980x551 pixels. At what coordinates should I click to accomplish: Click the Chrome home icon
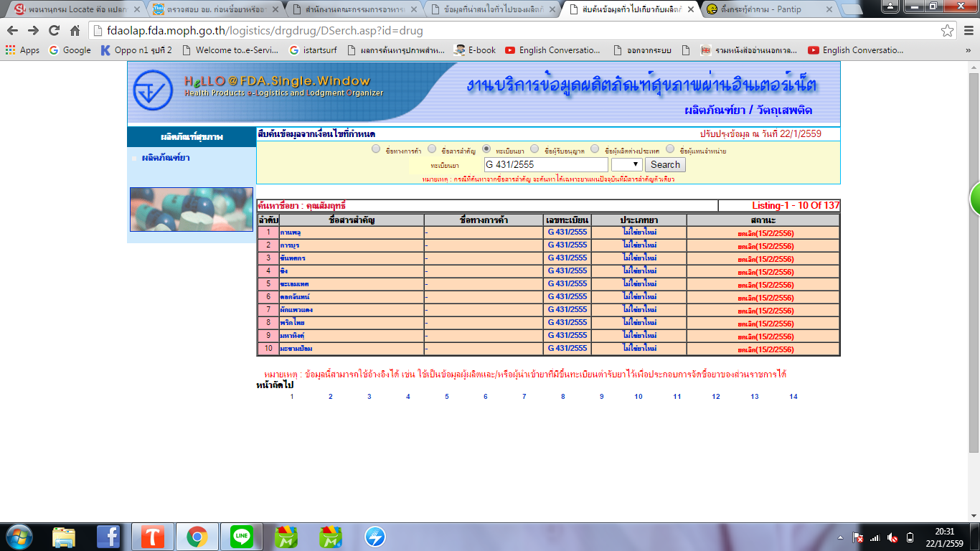[x=75, y=31]
